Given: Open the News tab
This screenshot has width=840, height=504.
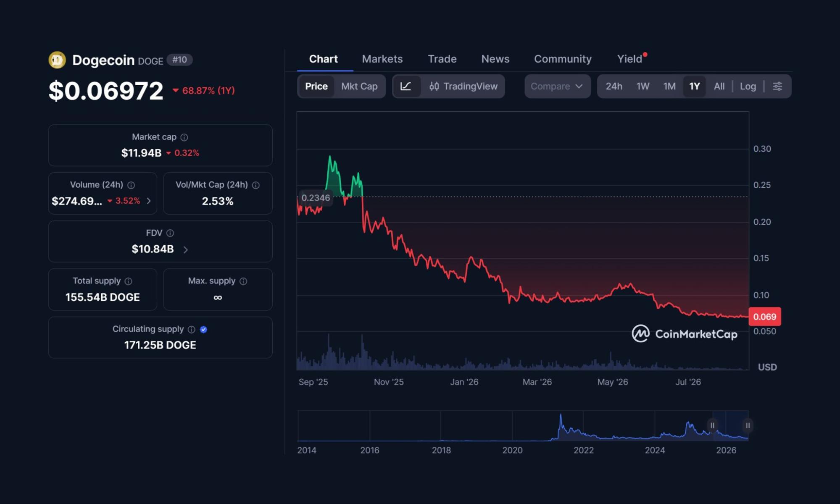Looking at the screenshot, I should click(495, 59).
